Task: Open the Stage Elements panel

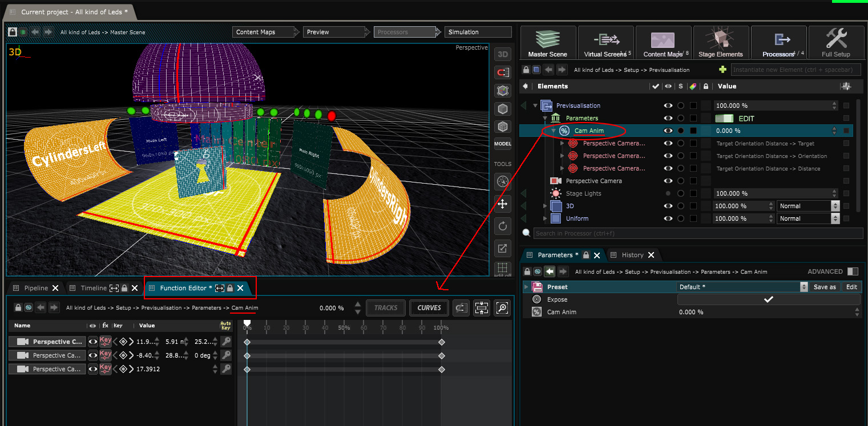Action: pos(721,42)
